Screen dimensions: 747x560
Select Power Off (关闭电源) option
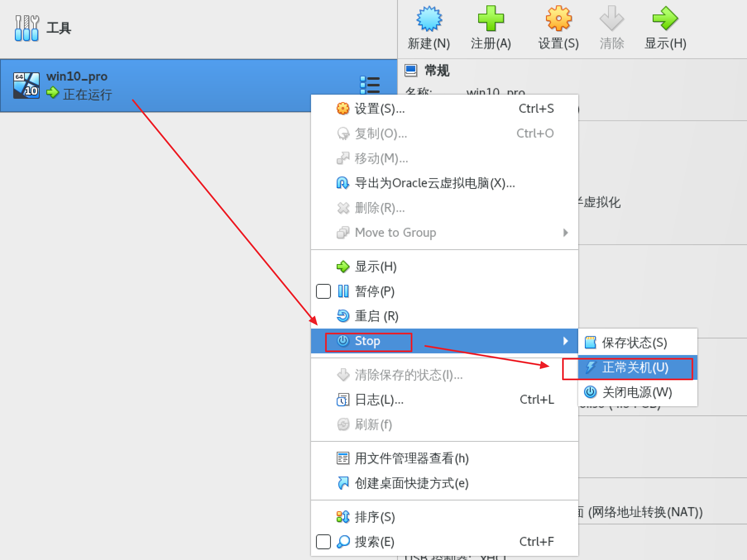(637, 392)
